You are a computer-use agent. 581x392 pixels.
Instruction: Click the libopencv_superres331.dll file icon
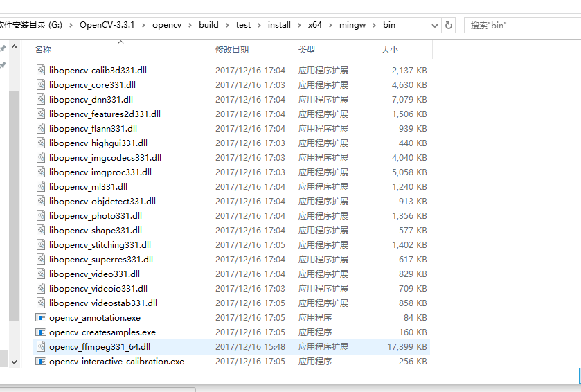[x=41, y=259]
